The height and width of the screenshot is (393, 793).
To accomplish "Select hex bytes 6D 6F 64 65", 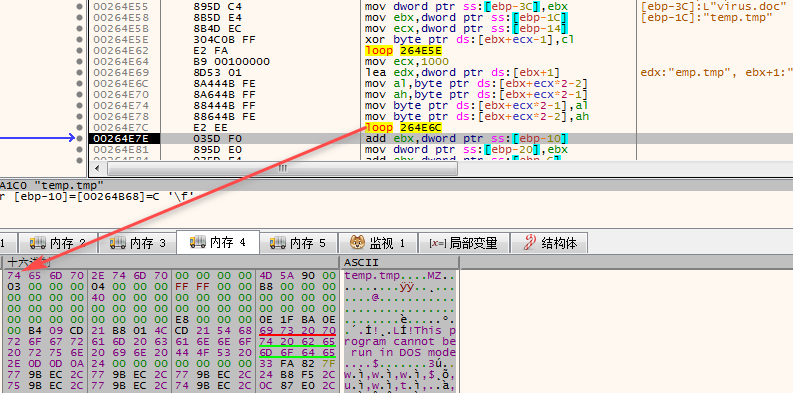I will pyautogui.click(x=297, y=353).
